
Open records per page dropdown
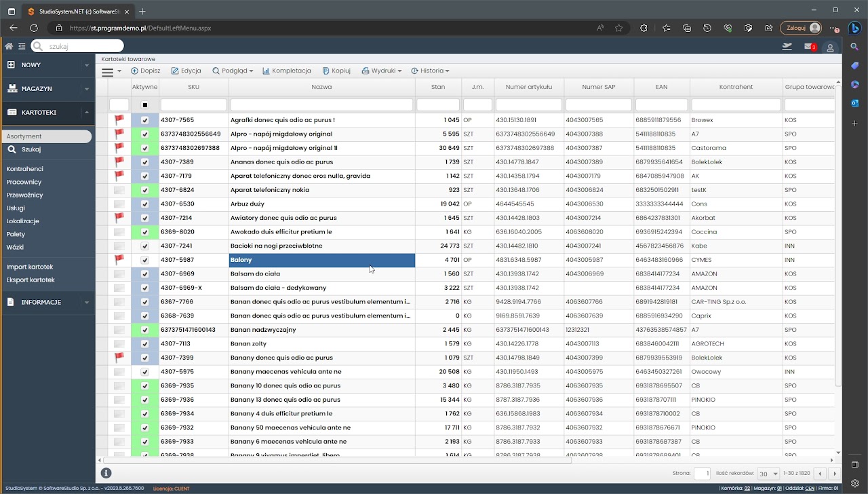tap(768, 474)
